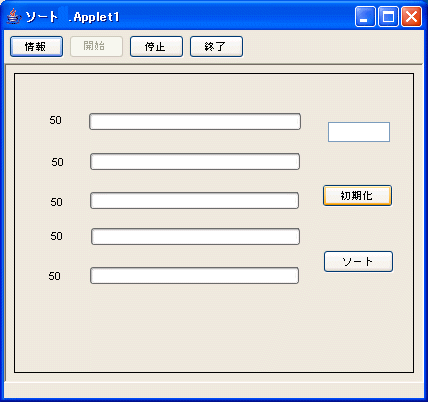Screen dimensions: 428x402
Task: Minimize the Applet1 window
Action: pos(365,16)
